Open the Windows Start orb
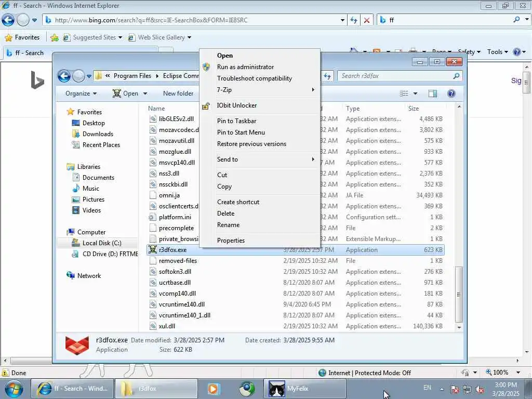The height and width of the screenshot is (399, 532). tap(14, 389)
